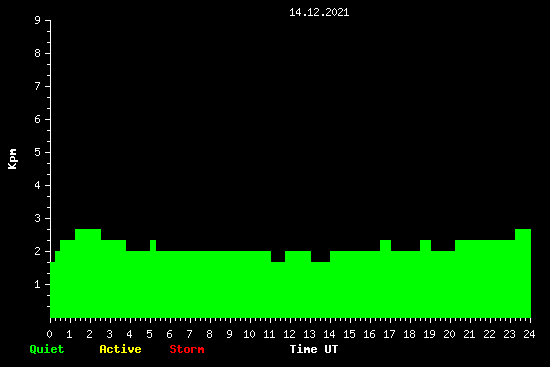Select the yellow Active legend label
This screenshot has width=550, height=367.
click(120, 349)
